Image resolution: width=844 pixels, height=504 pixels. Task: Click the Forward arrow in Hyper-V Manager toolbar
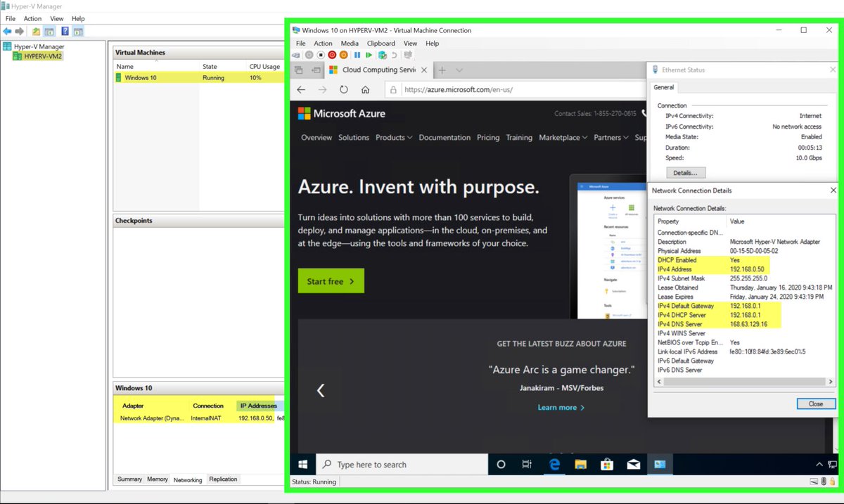20,32
